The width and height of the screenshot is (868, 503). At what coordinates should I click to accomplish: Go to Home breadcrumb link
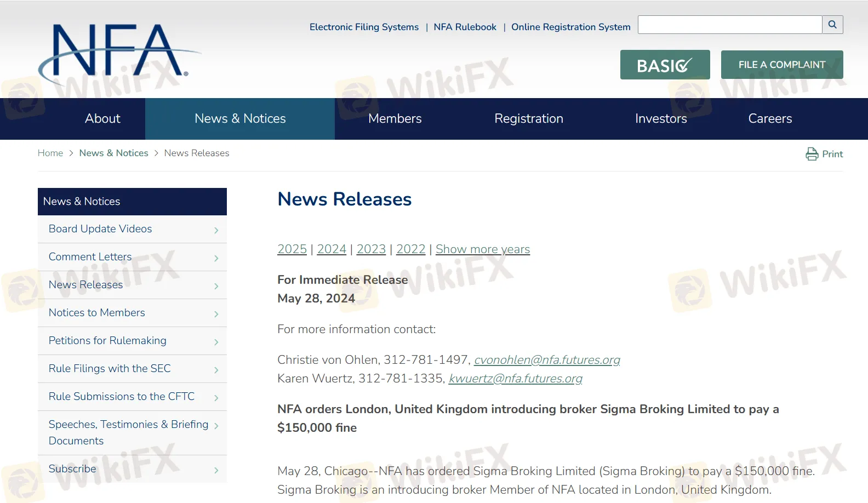50,153
